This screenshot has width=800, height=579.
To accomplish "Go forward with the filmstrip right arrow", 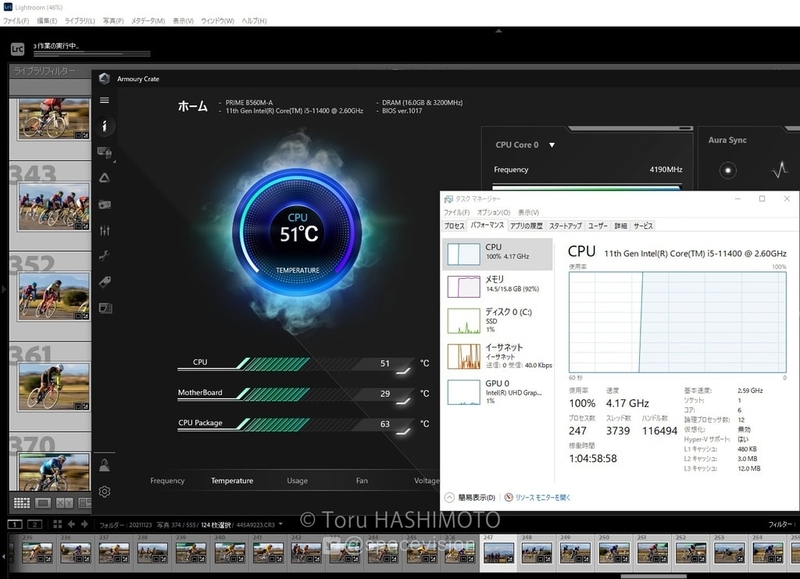I will (84, 524).
